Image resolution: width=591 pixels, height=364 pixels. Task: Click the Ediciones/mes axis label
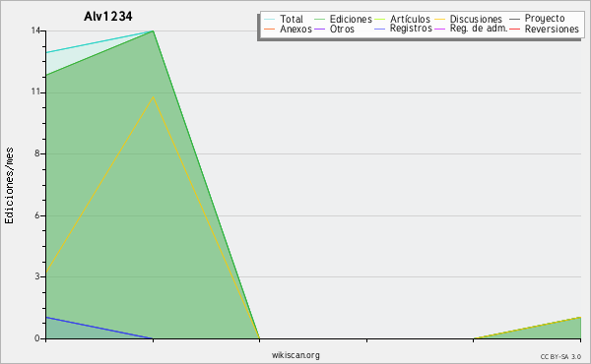(x=9, y=186)
